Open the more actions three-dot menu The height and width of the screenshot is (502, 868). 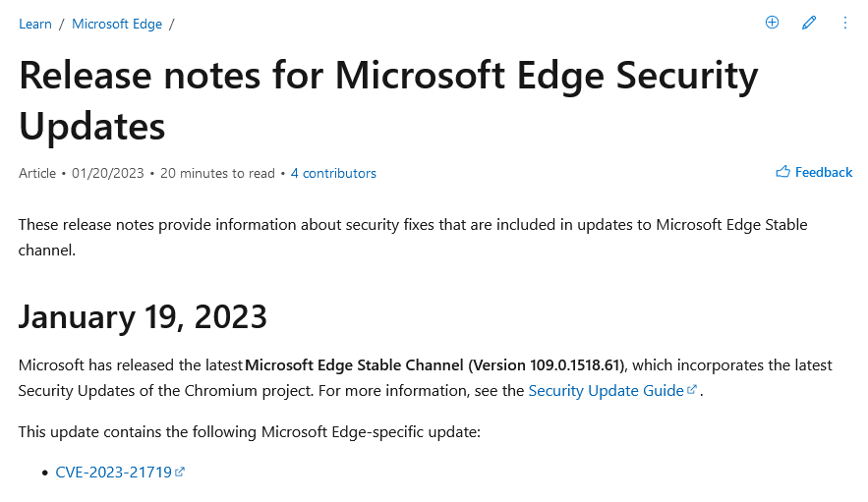pos(845,23)
